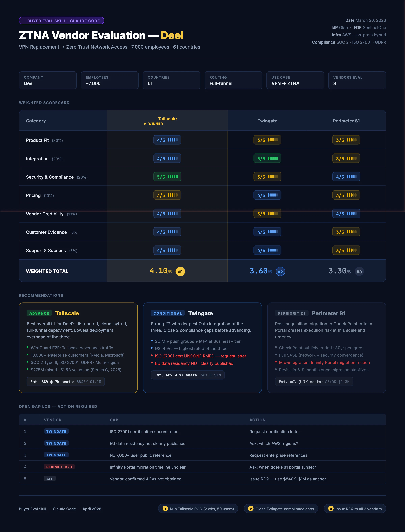Click Twingate's green 5/5 Integration score badge

(267, 158)
